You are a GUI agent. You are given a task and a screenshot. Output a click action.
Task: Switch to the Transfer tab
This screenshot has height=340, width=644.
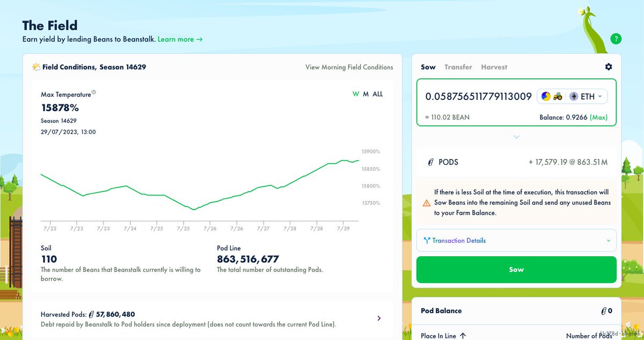tap(458, 67)
